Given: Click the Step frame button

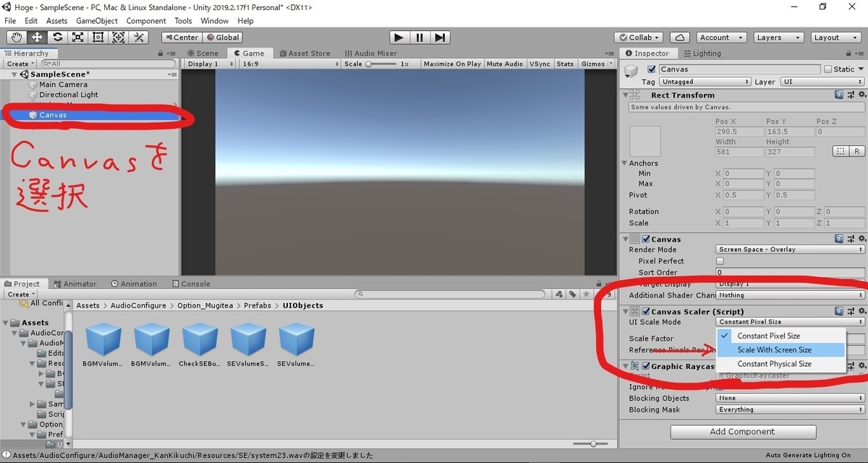Looking at the screenshot, I should coord(441,37).
